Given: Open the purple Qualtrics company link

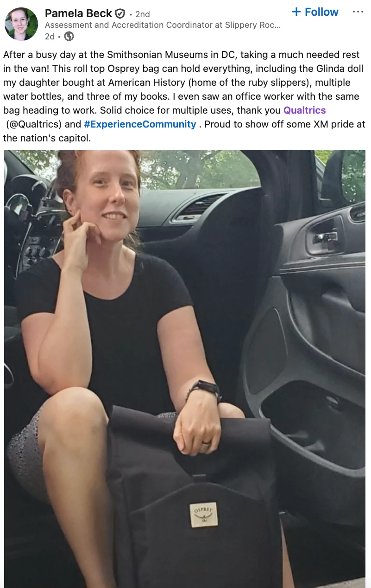Looking at the screenshot, I should (304, 110).
